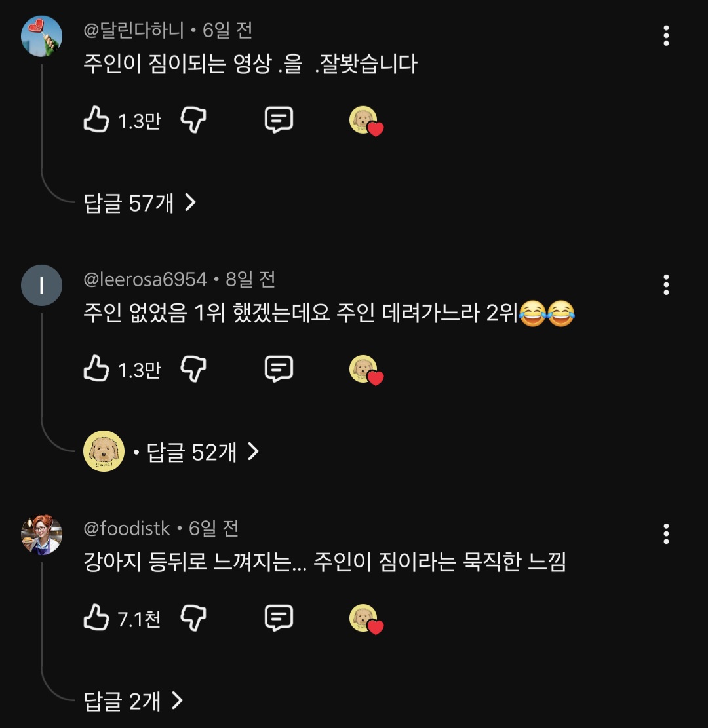Expand the 57 replies thread (답글 57개)
This screenshot has height=728, width=708.
point(140,203)
